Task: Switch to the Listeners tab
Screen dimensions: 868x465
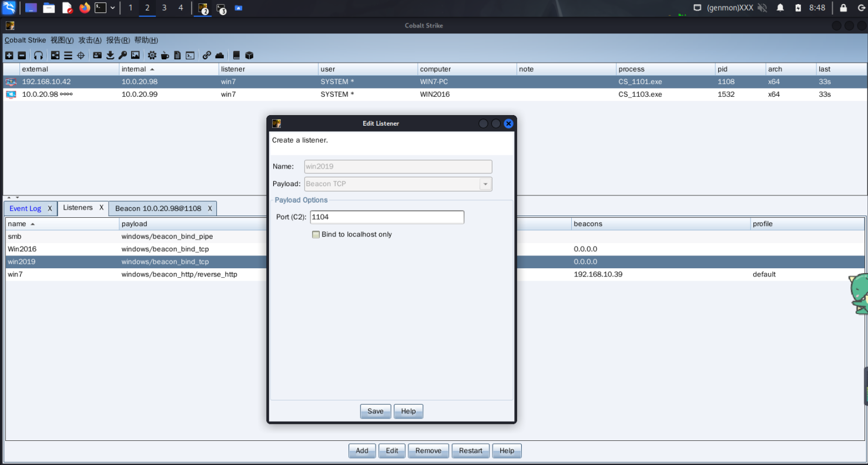Action: click(x=78, y=208)
